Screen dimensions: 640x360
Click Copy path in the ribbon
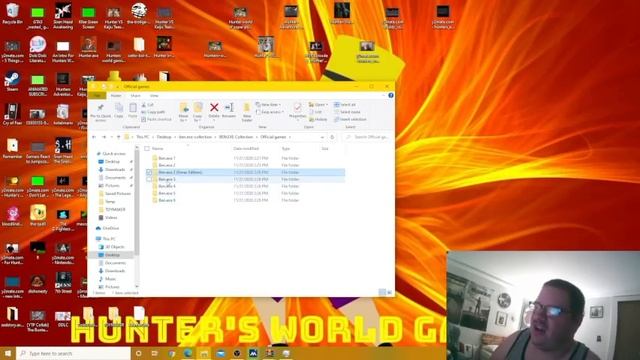click(153, 112)
